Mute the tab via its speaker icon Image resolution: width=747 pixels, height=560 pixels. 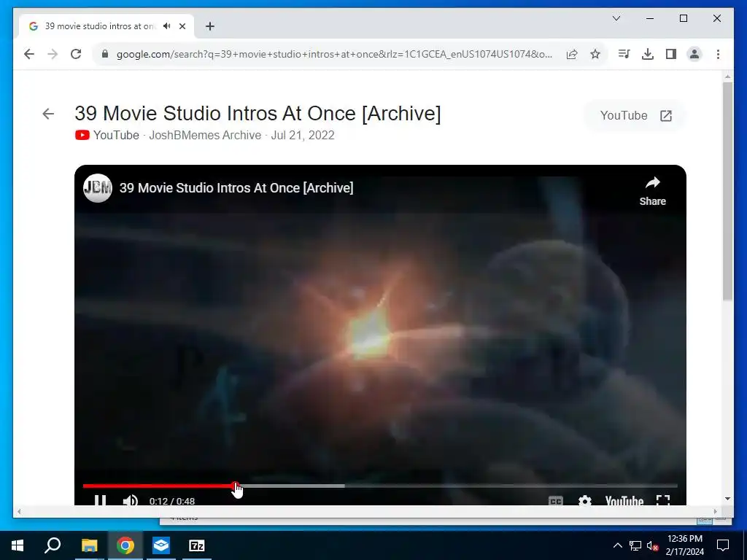[166, 26]
